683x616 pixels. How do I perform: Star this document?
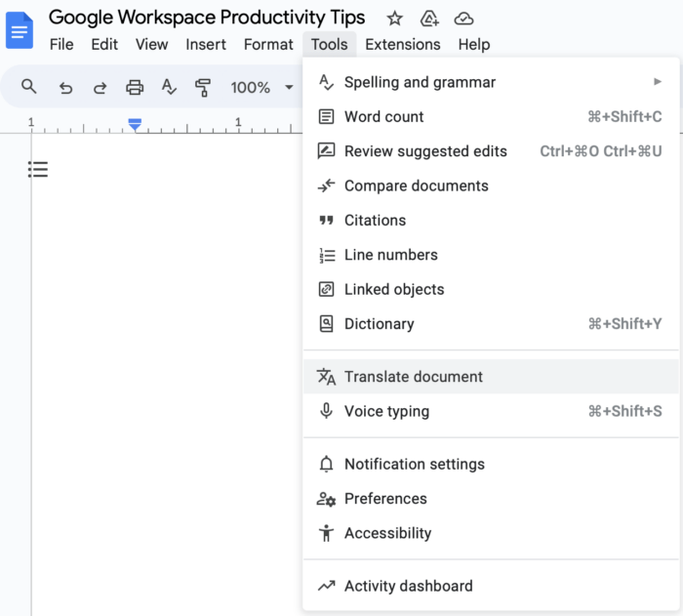pyautogui.click(x=394, y=19)
